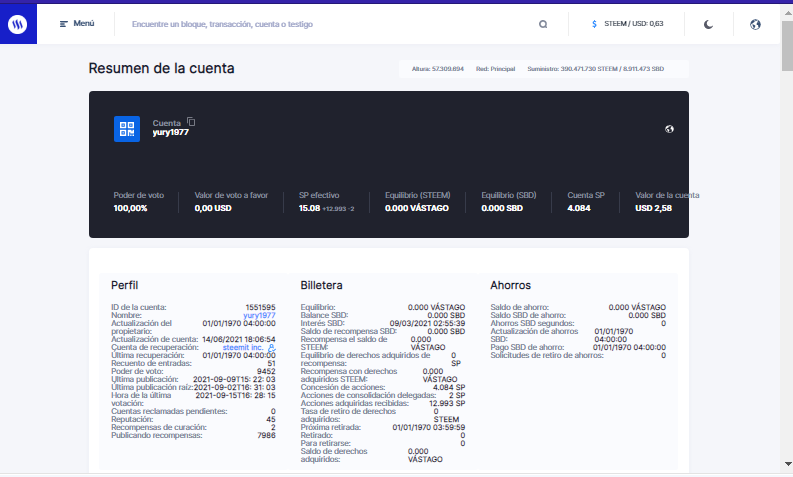Open the STEEM / USD: 0,63 price
The width and height of the screenshot is (793, 477).
pos(634,24)
